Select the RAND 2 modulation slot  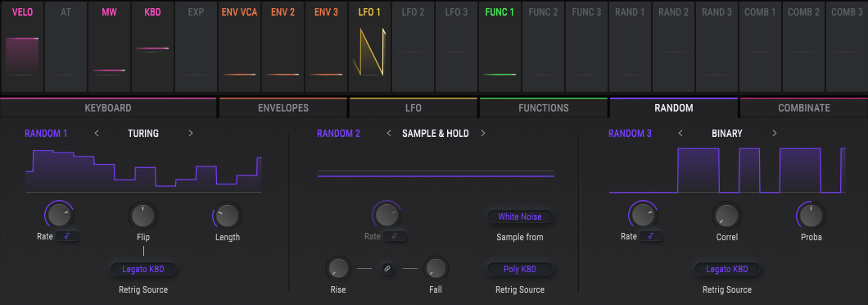[673, 47]
